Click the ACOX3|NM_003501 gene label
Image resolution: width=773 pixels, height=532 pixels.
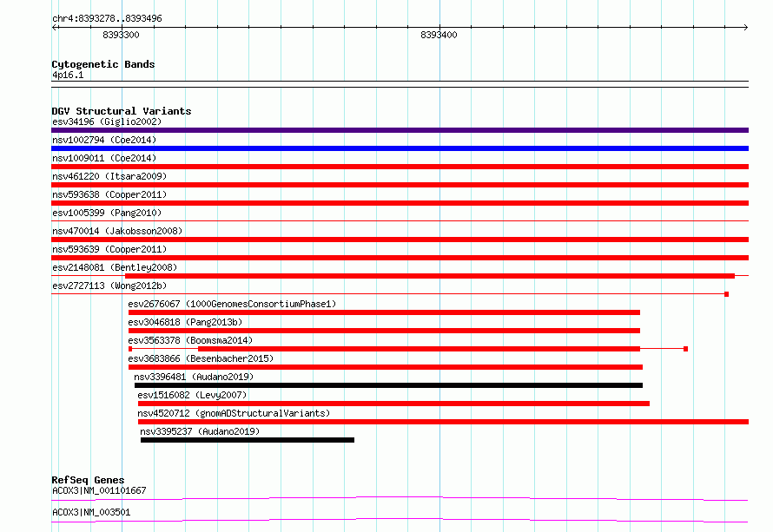91,512
